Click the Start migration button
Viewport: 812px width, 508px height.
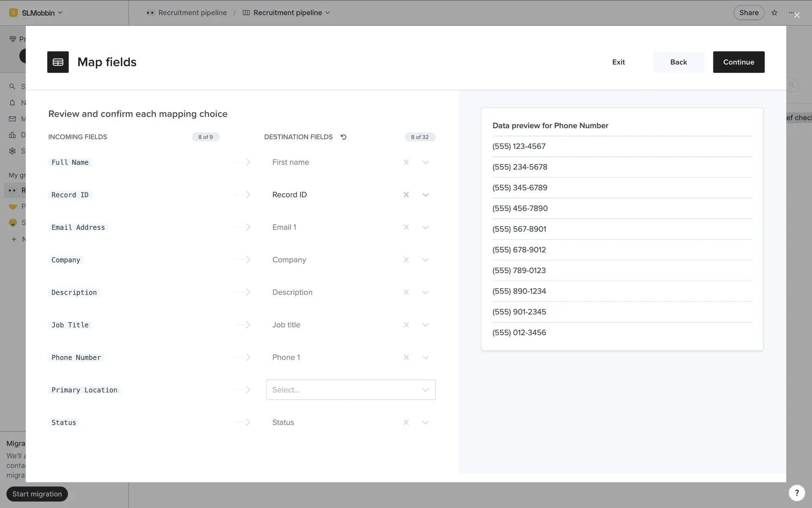37,494
